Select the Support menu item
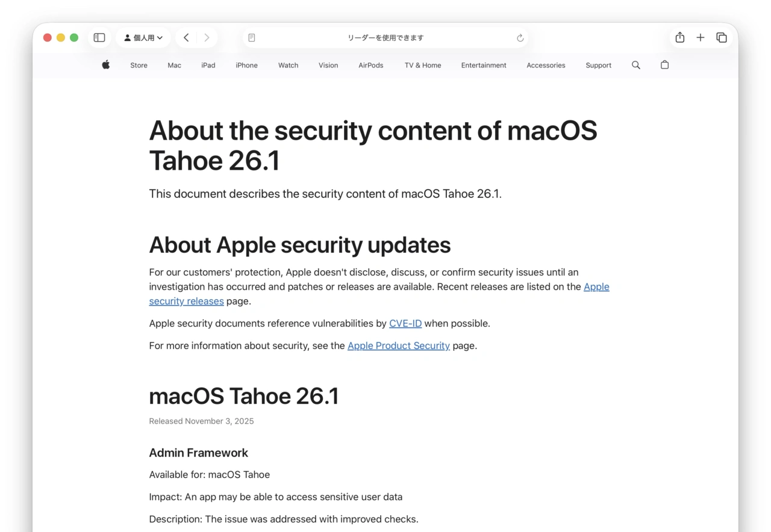Screen dimensions: 771x532 click(x=598, y=65)
